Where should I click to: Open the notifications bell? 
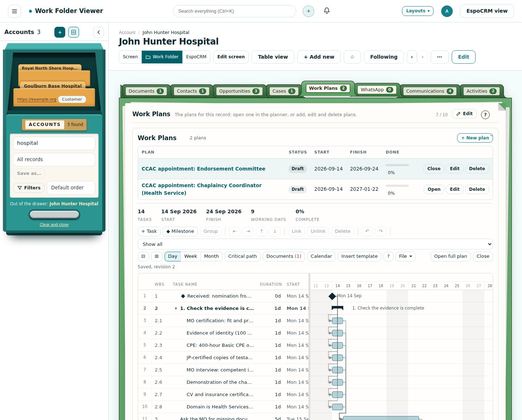pyautogui.click(x=327, y=11)
